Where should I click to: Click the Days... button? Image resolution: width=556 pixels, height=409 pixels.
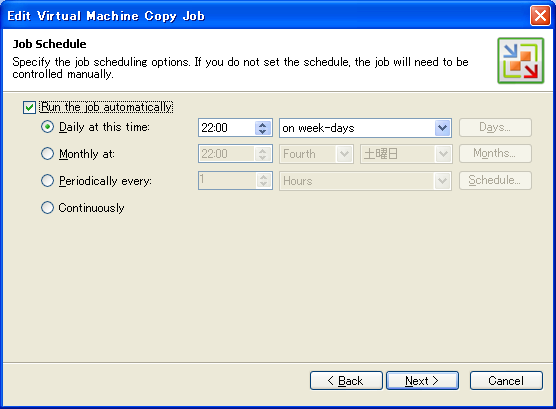click(495, 127)
